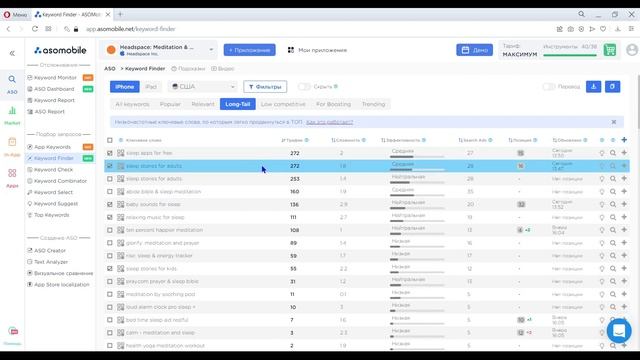The height and width of the screenshot is (360, 640).
Task: Switch to Trending tab
Action: pyautogui.click(x=373, y=104)
